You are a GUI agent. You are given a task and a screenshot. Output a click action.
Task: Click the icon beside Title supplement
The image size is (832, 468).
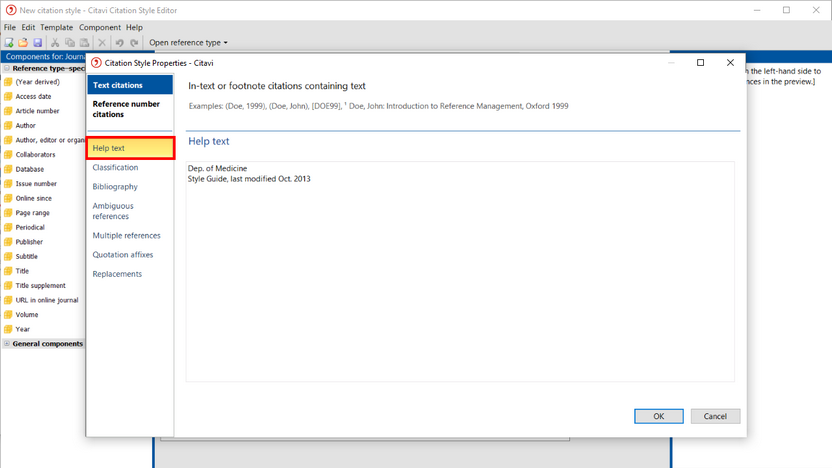click(8, 285)
